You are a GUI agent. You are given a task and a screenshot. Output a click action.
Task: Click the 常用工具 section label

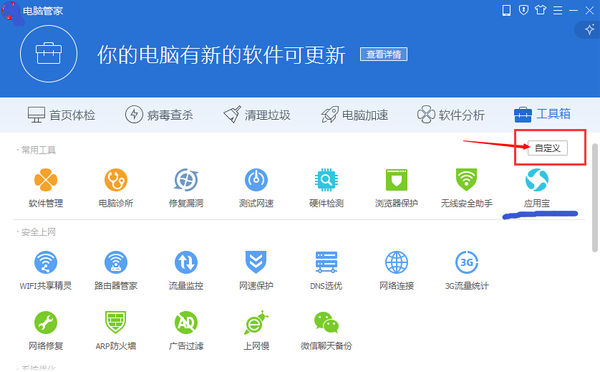click(x=38, y=150)
